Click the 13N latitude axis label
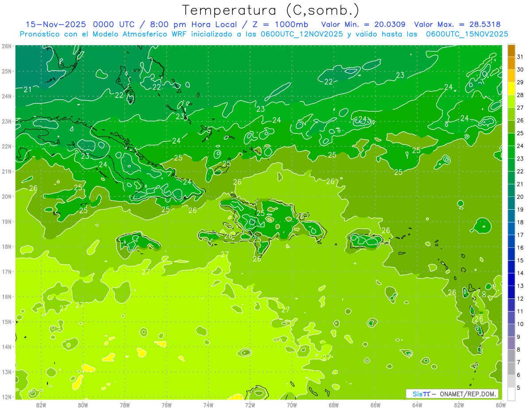Viewport: 532px width, 411px height. tap(7, 372)
